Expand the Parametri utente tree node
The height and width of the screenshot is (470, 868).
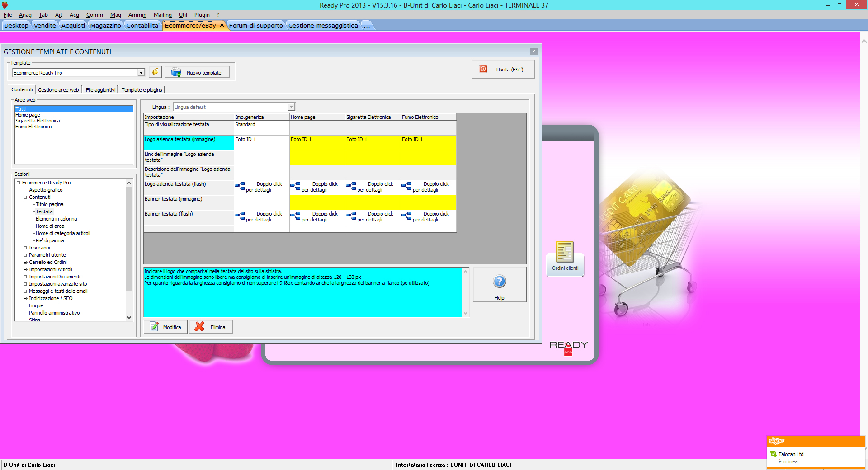point(25,255)
